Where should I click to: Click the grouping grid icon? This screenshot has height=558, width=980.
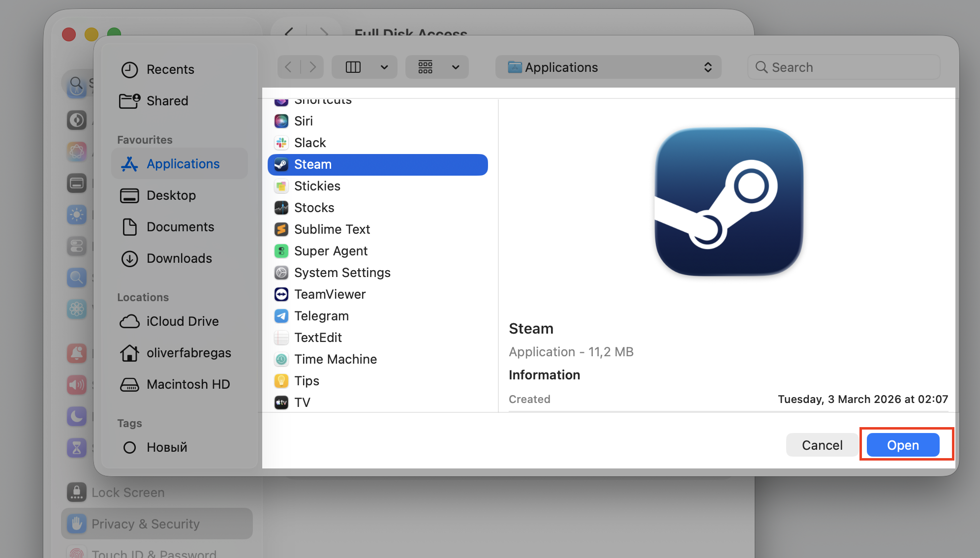tap(426, 67)
